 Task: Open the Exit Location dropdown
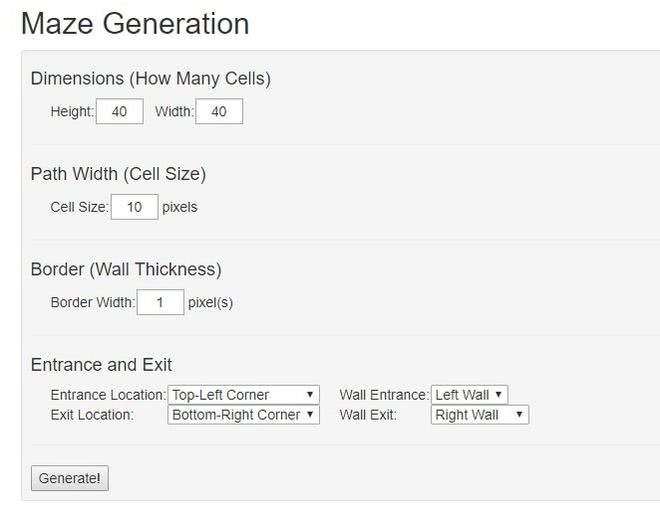point(243,415)
